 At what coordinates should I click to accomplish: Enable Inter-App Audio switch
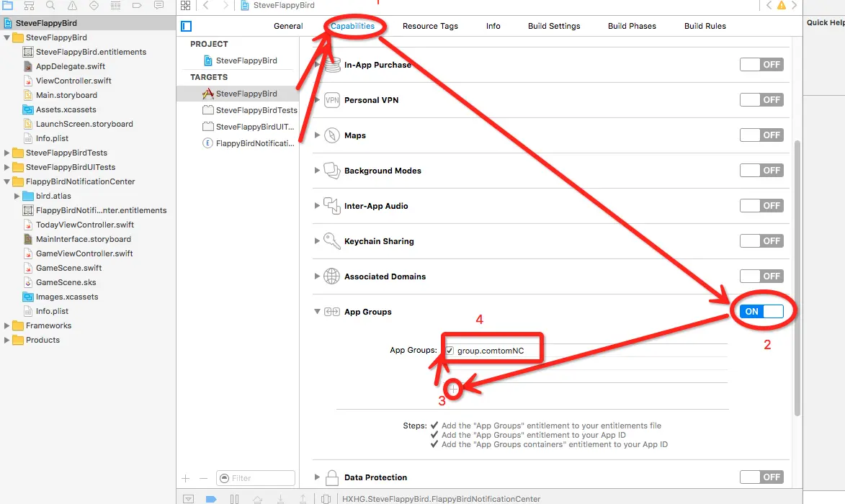point(761,206)
